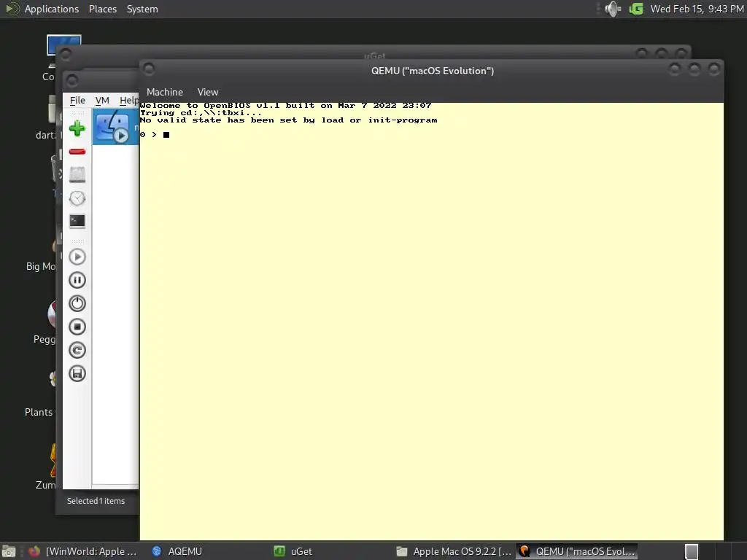
Task: Click the 'Selected 1 items' status text in AQEMU
Action: point(96,501)
